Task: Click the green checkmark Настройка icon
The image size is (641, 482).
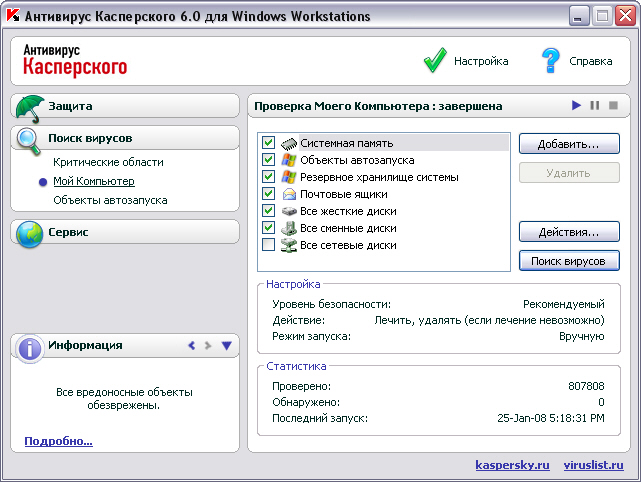Action: pos(435,60)
